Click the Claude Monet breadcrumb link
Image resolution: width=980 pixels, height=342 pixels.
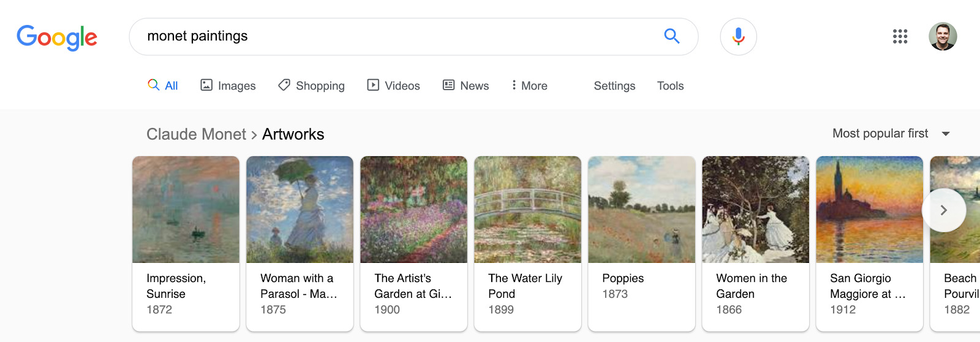coord(196,134)
